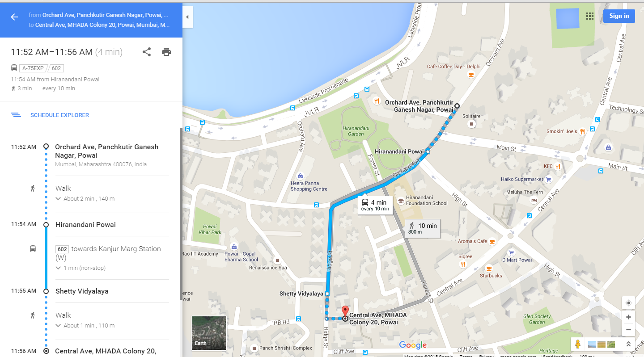
Task: Open Hiranandani Powai stop in itinerary
Action: tap(85, 224)
